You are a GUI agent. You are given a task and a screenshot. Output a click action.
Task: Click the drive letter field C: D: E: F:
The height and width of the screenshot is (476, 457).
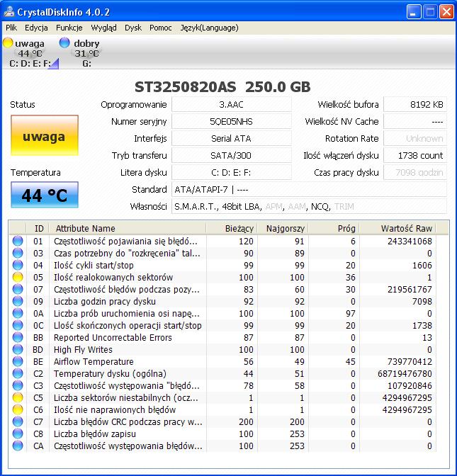point(232,173)
